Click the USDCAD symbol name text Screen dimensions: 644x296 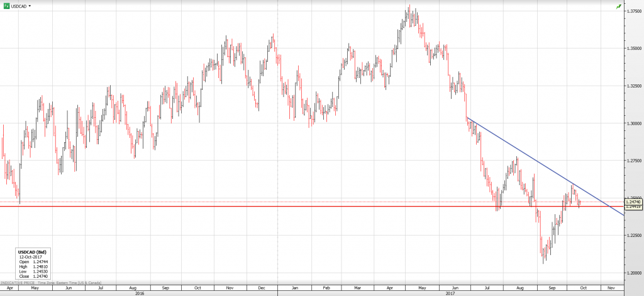(19, 6)
